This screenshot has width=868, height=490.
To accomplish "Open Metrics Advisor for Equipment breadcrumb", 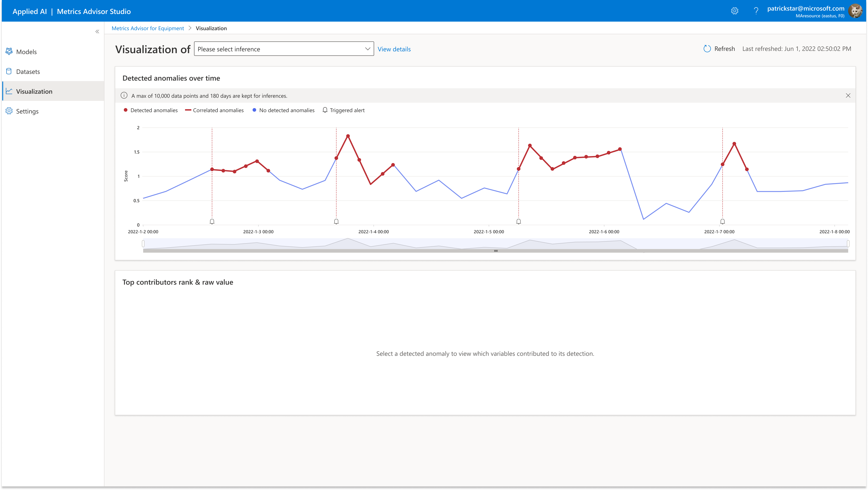I will (148, 28).
